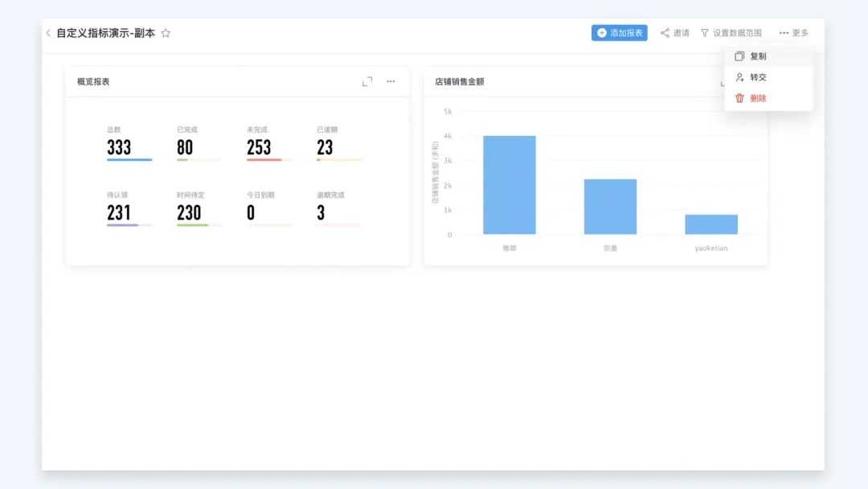Click the 待认领 231 metric
Image resolution: width=868 pixels, height=489 pixels.
(129, 209)
